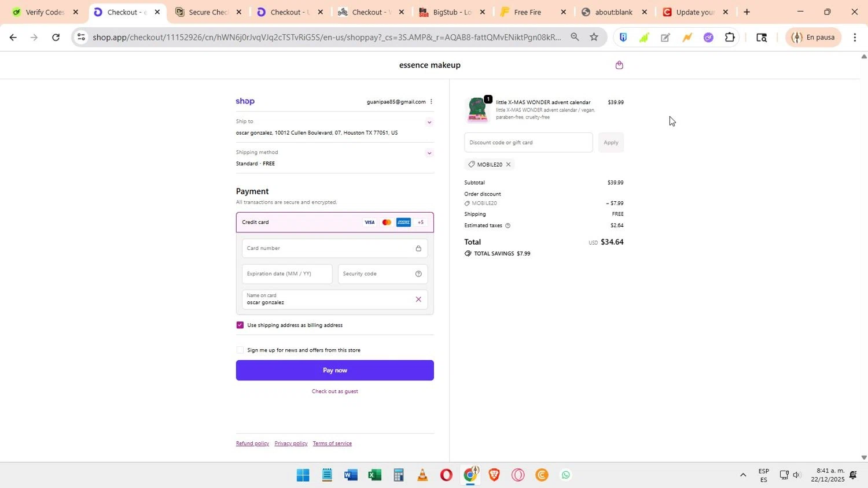Click the zoom magnifier icon in address bar
The image size is (868, 488).
click(575, 38)
